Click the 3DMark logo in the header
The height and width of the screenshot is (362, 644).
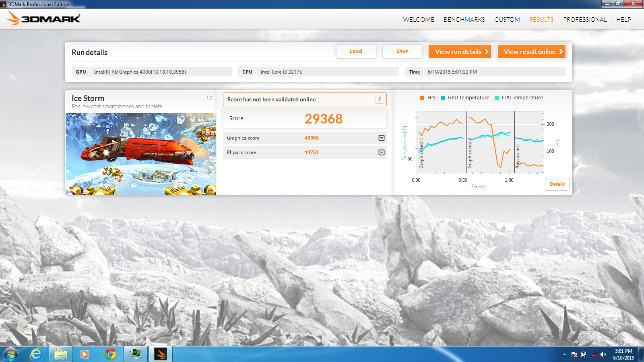pos(43,19)
